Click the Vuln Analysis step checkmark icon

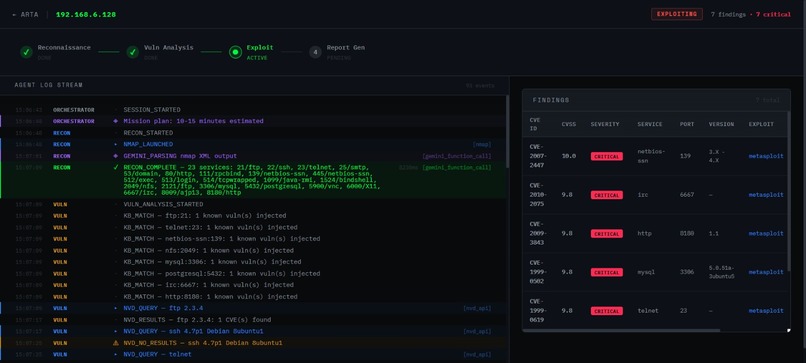pyautogui.click(x=133, y=52)
